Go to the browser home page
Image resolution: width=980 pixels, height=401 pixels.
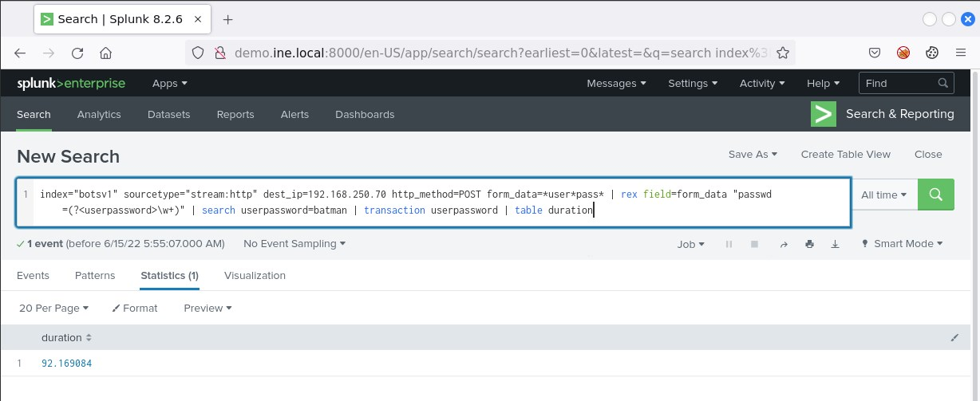click(x=105, y=53)
